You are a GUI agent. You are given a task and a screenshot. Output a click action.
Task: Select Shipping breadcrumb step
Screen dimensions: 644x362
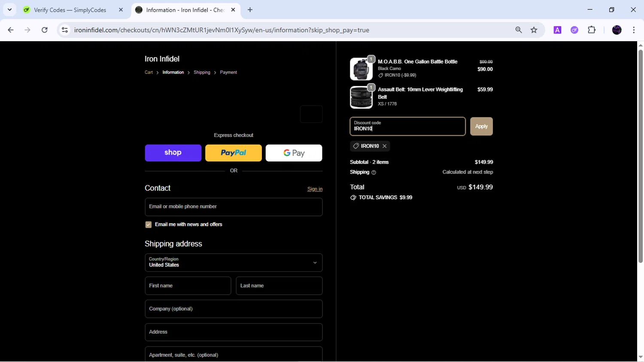pos(202,73)
